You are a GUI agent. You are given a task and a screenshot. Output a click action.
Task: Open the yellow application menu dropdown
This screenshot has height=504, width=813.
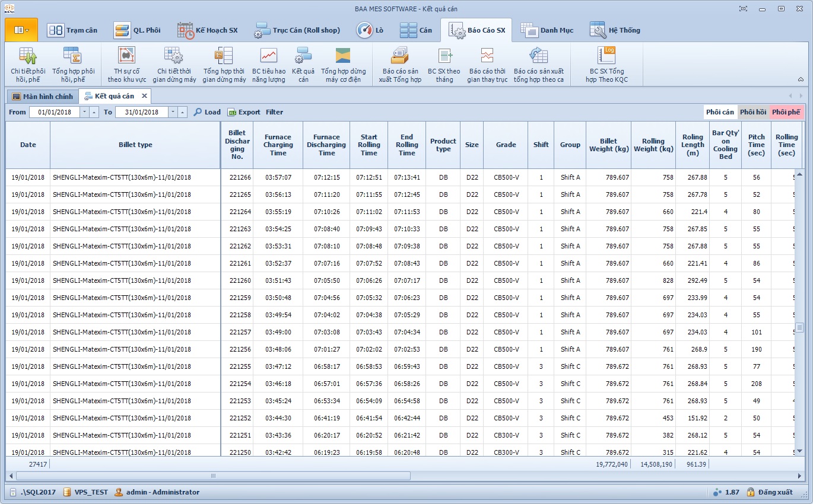tap(21, 30)
